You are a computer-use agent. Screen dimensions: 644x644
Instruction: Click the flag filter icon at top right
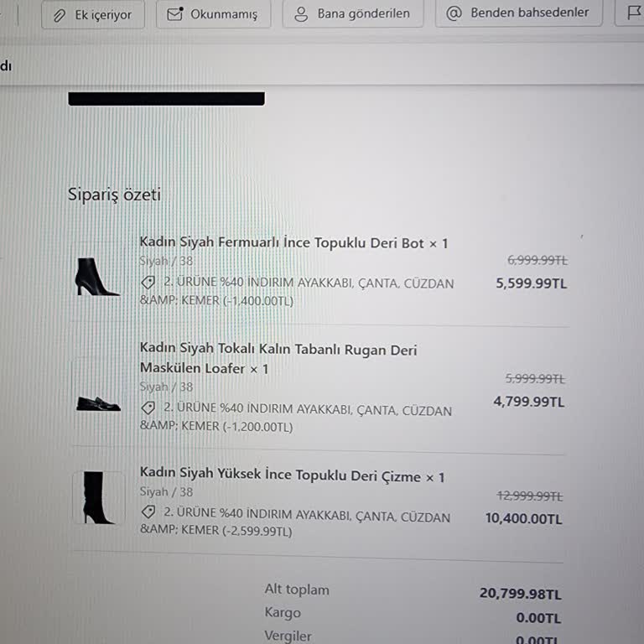pos(633,13)
